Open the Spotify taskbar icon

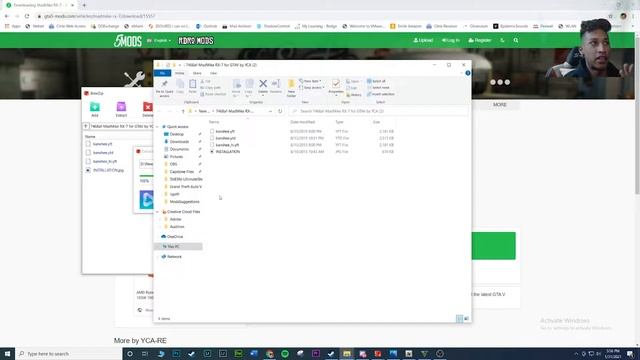(285, 353)
